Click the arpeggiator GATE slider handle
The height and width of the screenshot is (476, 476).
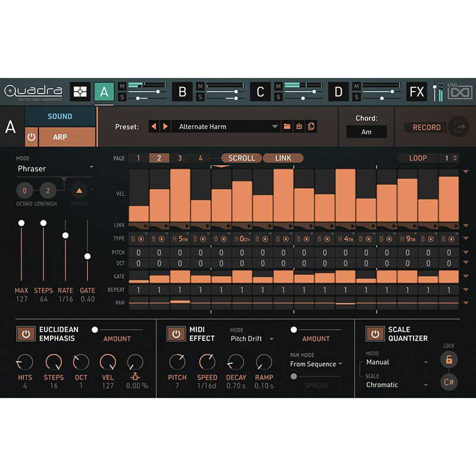87,256
